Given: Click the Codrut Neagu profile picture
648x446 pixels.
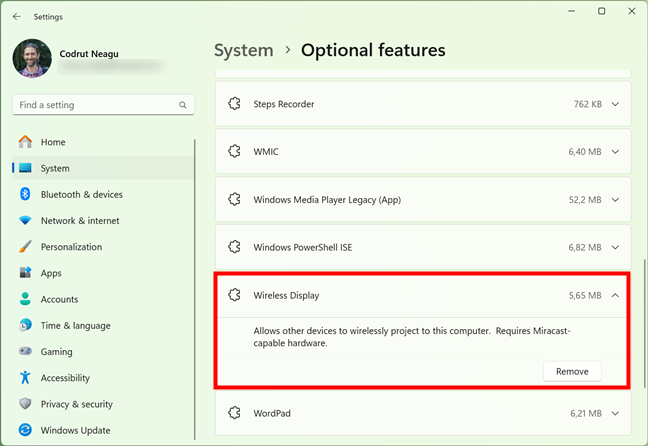Looking at the screenshot, I should pyautogui.click(x=32, y=58).
